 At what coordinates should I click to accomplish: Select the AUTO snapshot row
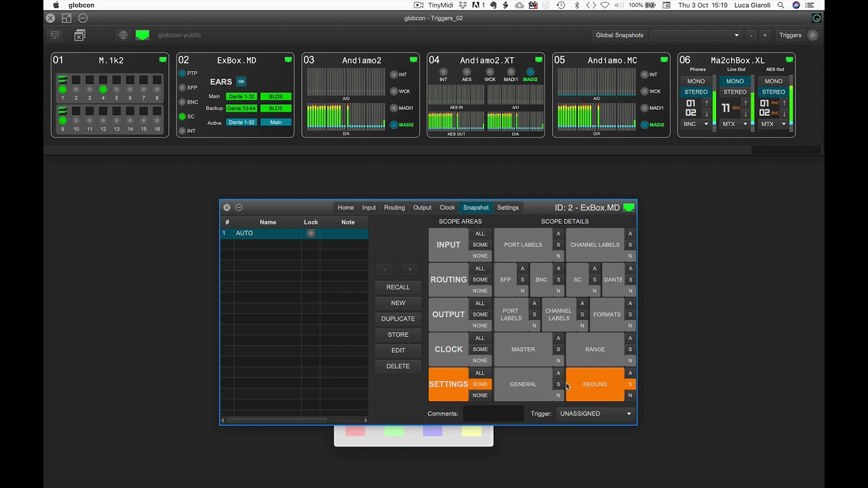click(295, 233)
